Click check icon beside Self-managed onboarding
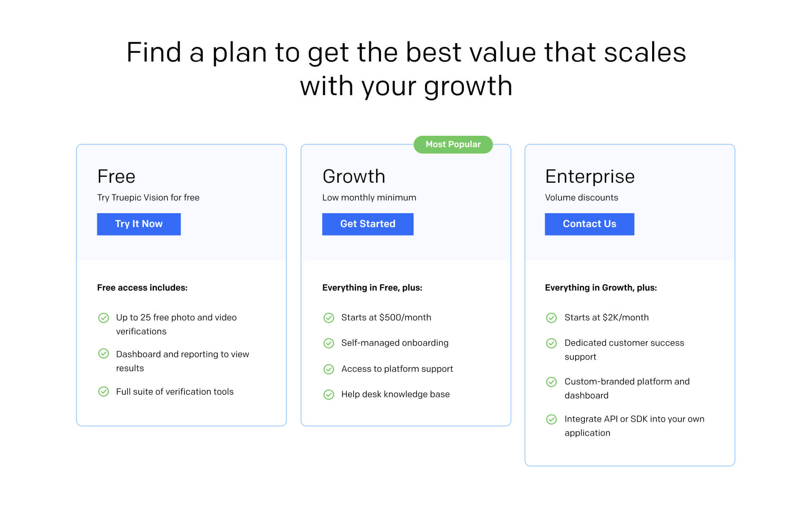812x505 pixels. click(329, 343)
